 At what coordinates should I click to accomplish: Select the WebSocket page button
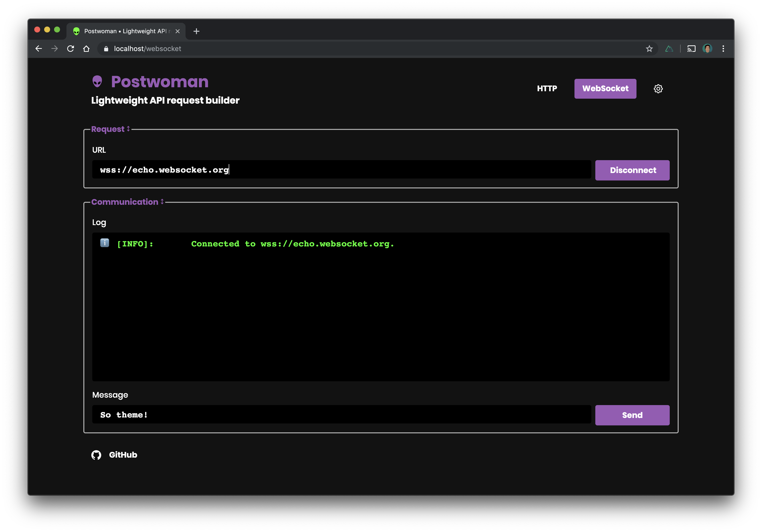[605, 89]
